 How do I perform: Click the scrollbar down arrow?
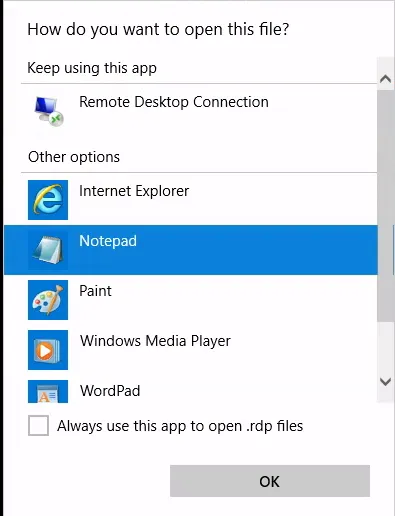click(x=386, y=381)
